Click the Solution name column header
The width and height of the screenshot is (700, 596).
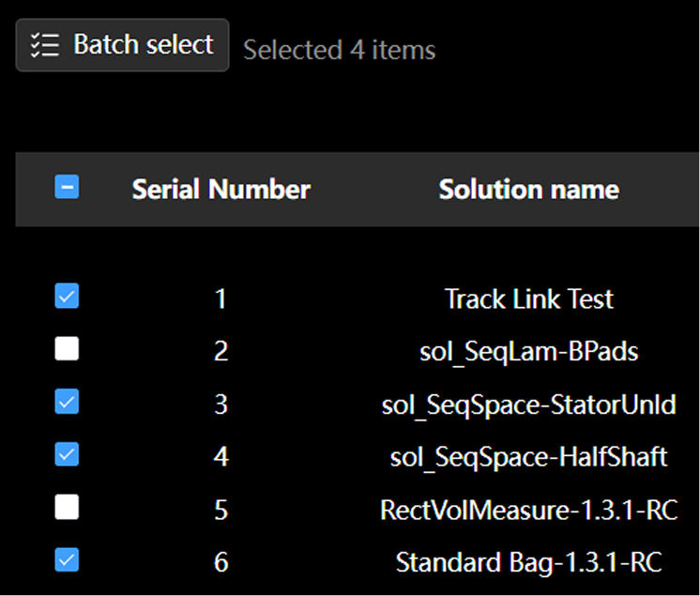[x=528, y=190]
